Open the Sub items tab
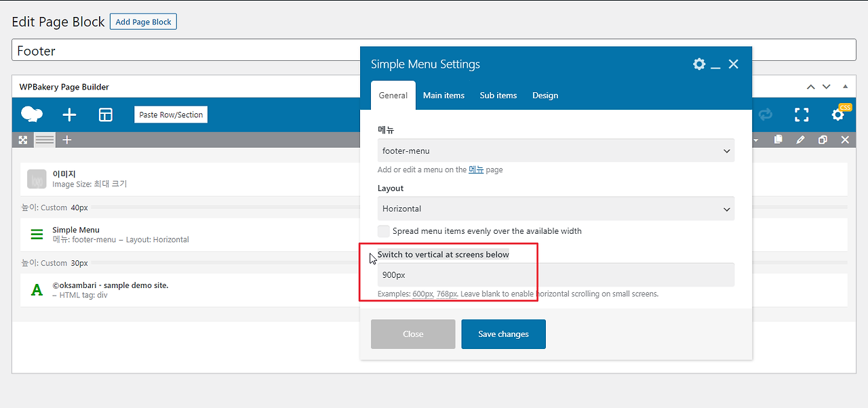The width and height of the screenshot is (868, 408). 498,96
